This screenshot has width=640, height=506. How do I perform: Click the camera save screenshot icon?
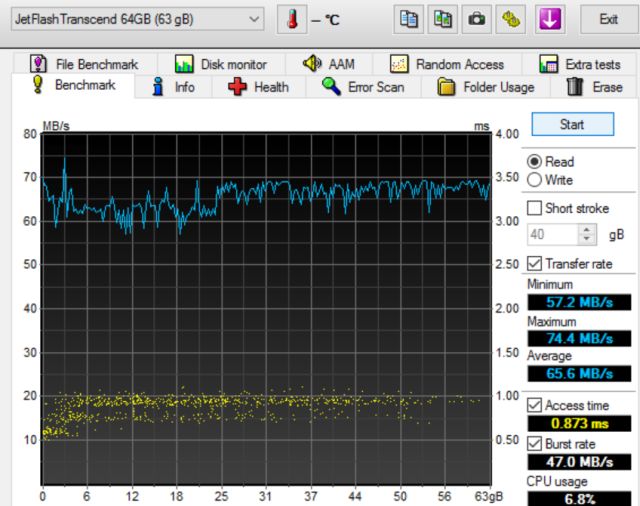477,19
